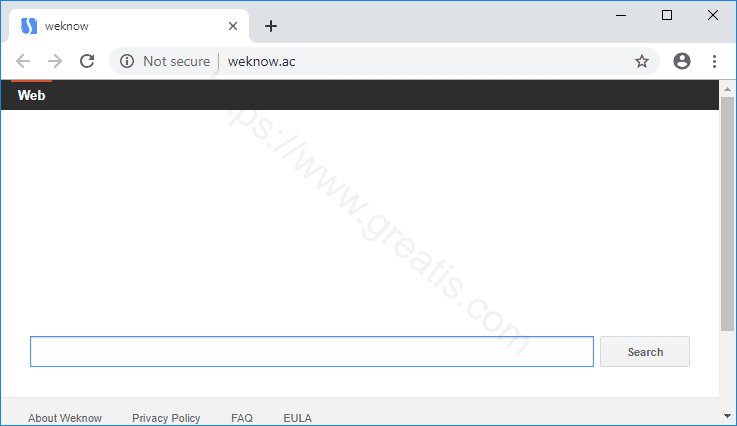This screenshot has height=426, width=737.
Task: Bookmark this page with the star icon
Action: (x=642, y=61)
